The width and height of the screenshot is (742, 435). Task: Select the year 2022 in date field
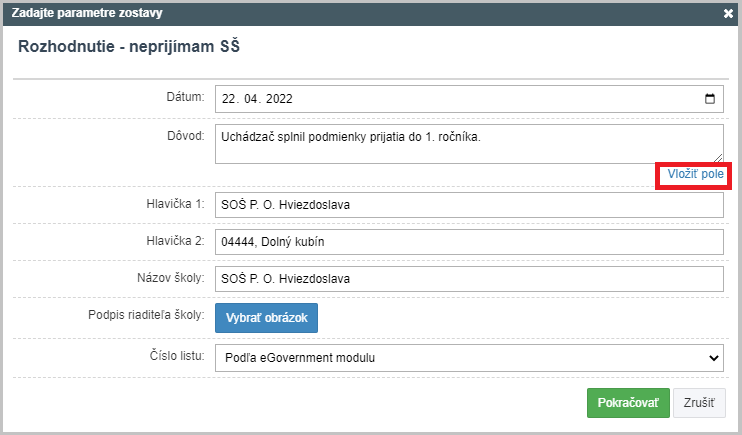279,98
